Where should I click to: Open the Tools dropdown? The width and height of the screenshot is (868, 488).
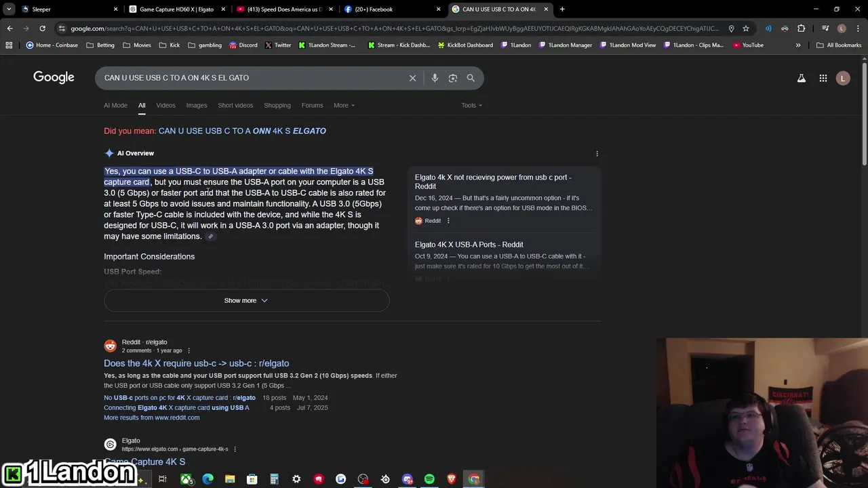point(471,105)
